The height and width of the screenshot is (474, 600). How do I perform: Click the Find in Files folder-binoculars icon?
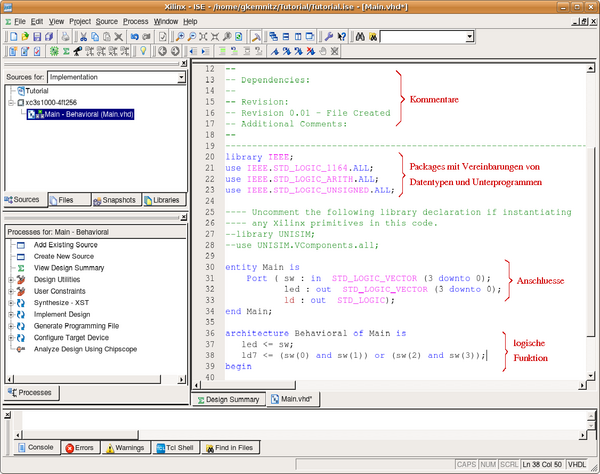coord(373,37)
